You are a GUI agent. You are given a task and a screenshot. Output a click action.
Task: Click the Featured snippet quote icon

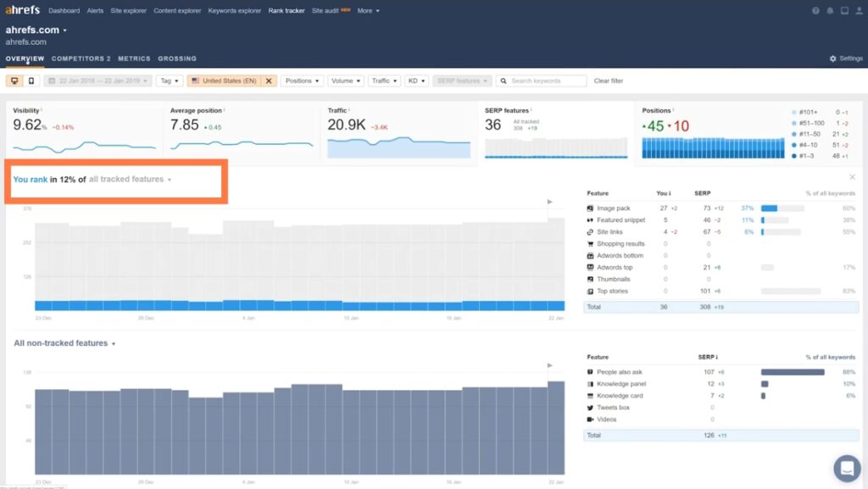click(590, 220)
